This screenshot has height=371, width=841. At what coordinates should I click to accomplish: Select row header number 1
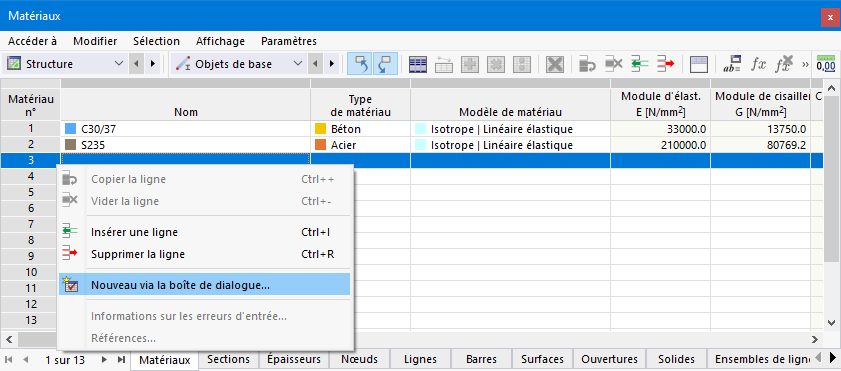pyautogui.click(x=31, y=129)
